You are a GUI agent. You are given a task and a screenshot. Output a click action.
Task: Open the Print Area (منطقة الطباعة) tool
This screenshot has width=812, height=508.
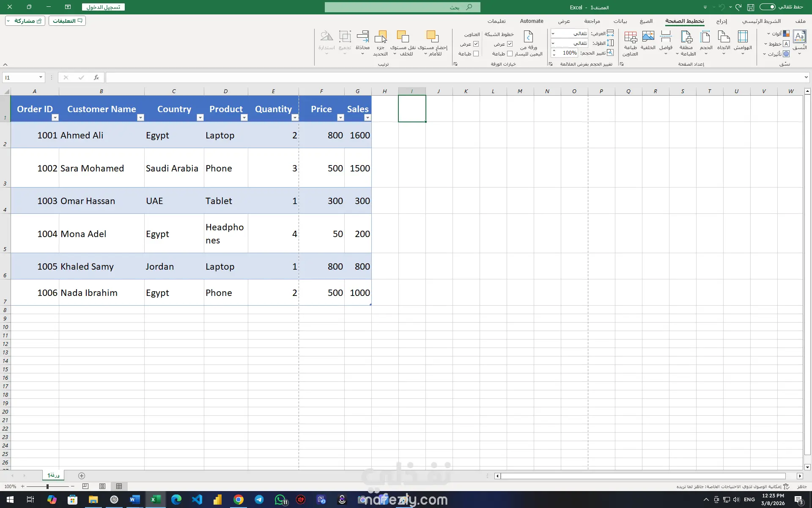coord(686,37)
